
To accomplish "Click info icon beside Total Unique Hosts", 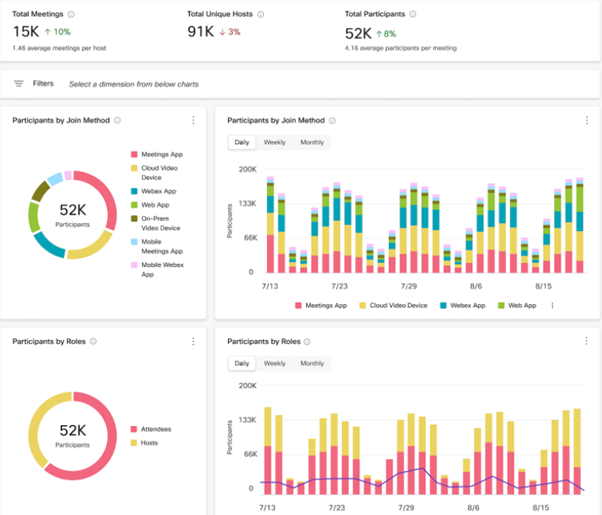I will pyautogui.click(x=261, y=15).
